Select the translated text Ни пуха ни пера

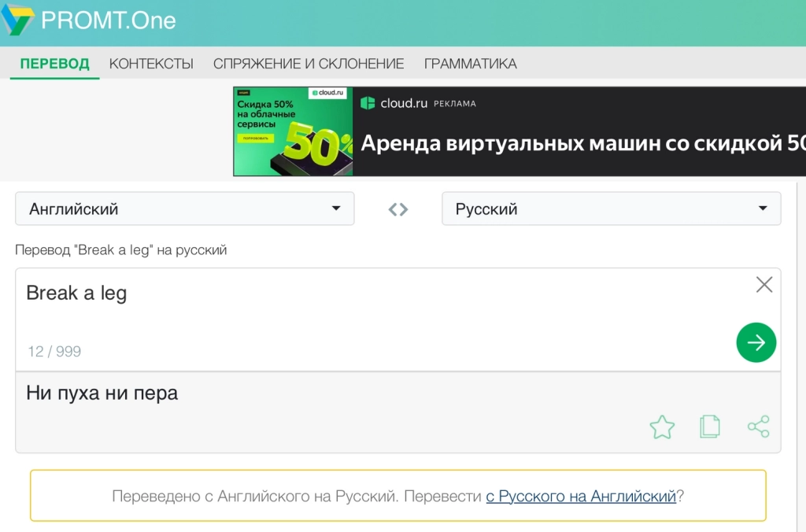point(102,393)
